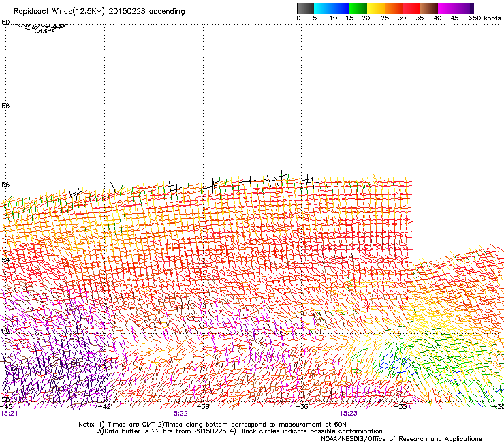504x443 pixels.
Task: Click the latitude axis label '60'
Action: pyautogui.click(x=5, y=22)
